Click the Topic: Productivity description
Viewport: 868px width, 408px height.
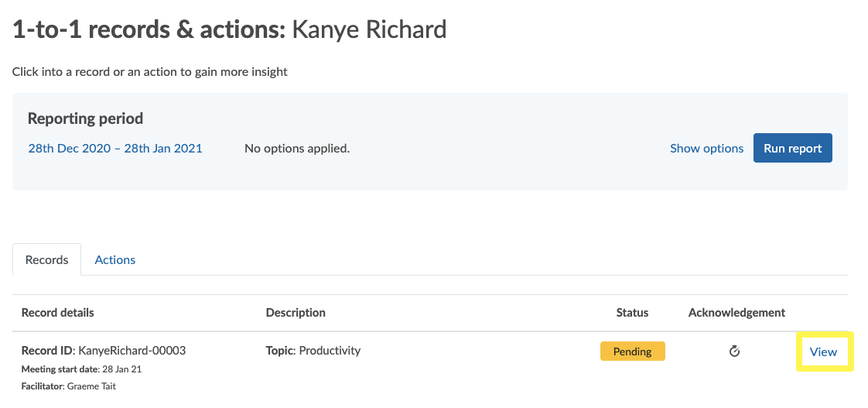tap(313, 351)
